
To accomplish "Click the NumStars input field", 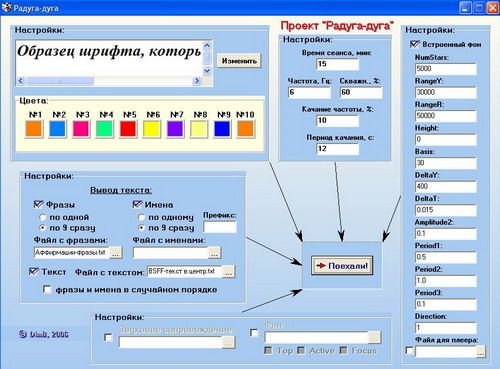I will point(446,69).
